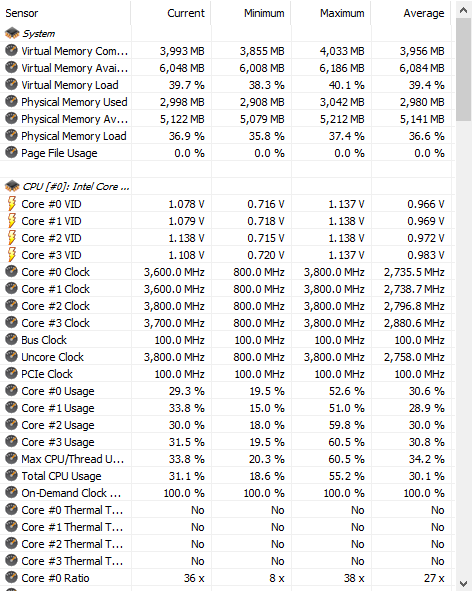
Task: Click the gauge icon beside Page File Usage
Action: 12,153
